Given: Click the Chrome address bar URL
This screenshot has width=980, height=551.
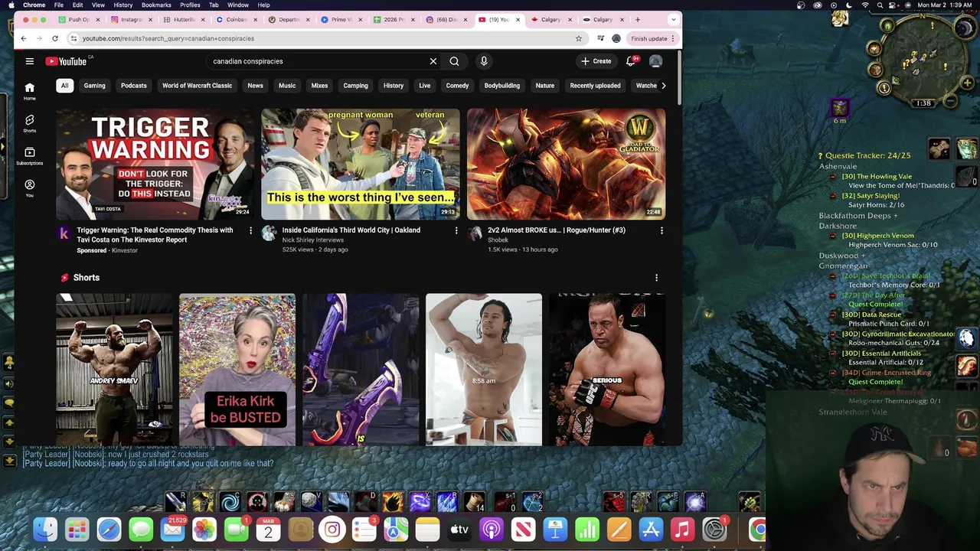Looking at the screenshot, I should [168, 38].
